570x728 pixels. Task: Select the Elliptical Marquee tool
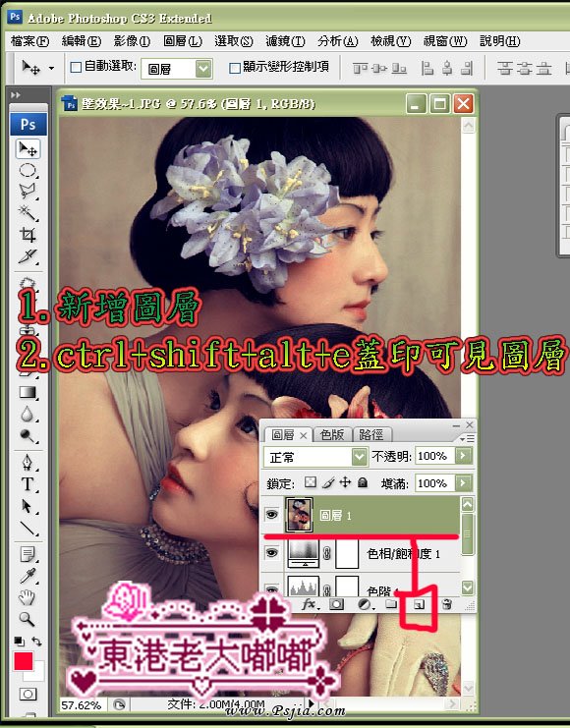click(28, 170)
